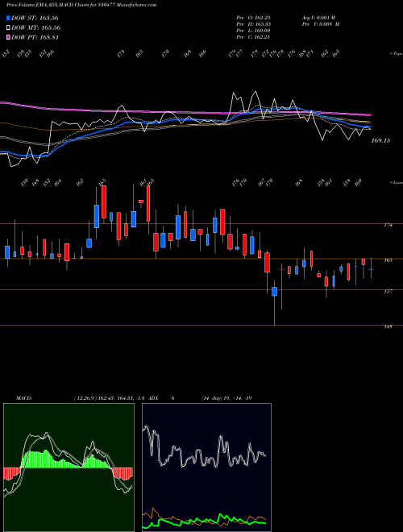
Task: Open the green MACD histogram chart panel
Action: (x=69, y=468)
